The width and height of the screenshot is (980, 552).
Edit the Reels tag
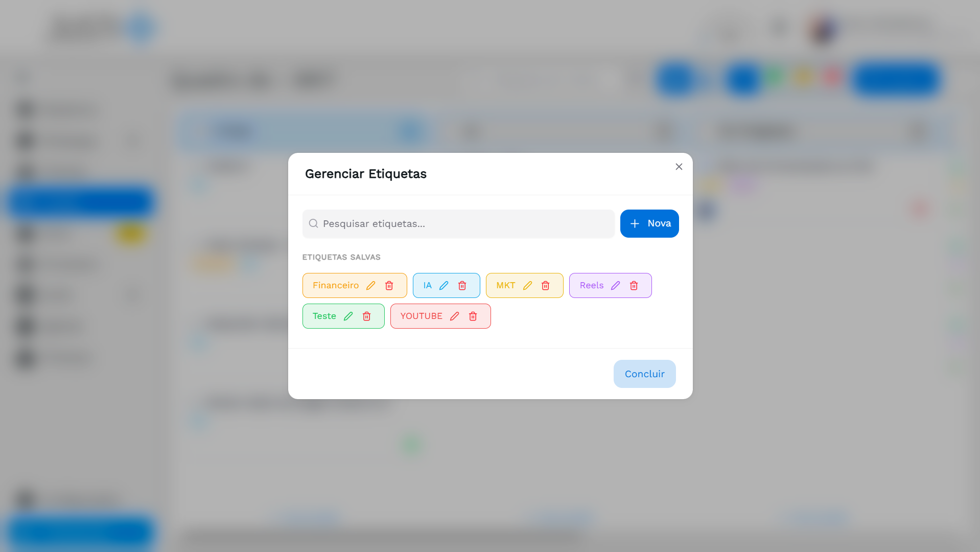[615, 286]
